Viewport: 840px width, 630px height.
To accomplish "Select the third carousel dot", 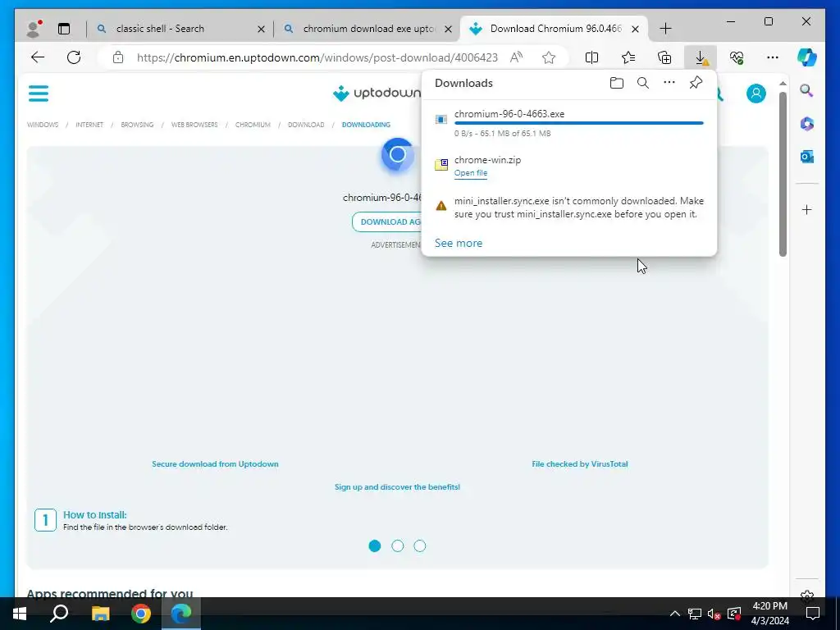I will (420, 546).
